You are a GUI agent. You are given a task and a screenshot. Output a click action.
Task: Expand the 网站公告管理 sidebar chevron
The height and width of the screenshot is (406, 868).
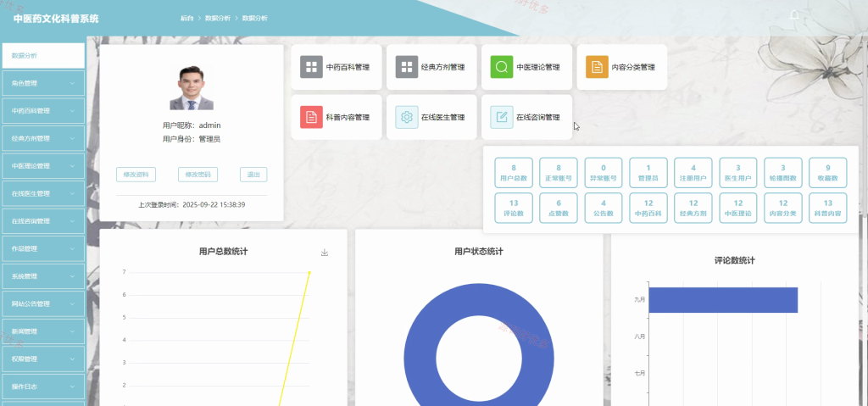coord(73,303)
